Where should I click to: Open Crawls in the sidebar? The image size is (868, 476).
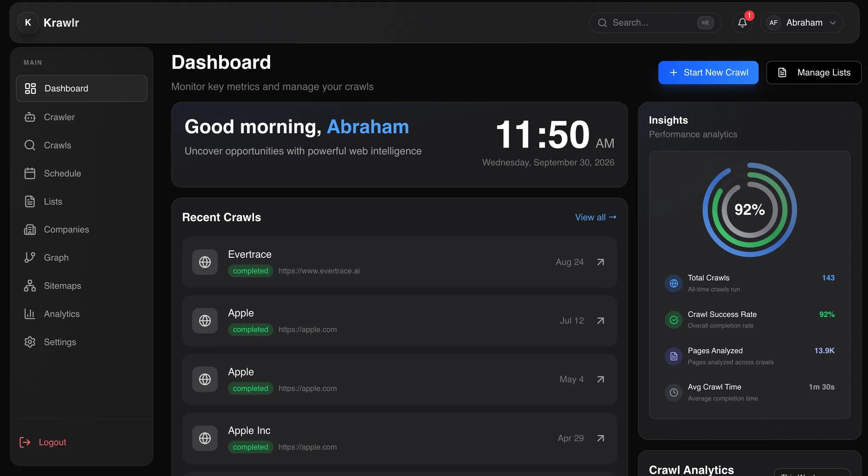point(82,145)
